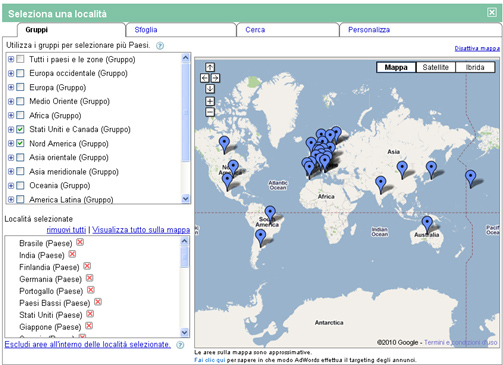Switch to the Gruppi tab
The height and width of the screenshot is (365, 503).
coord(71,30)
